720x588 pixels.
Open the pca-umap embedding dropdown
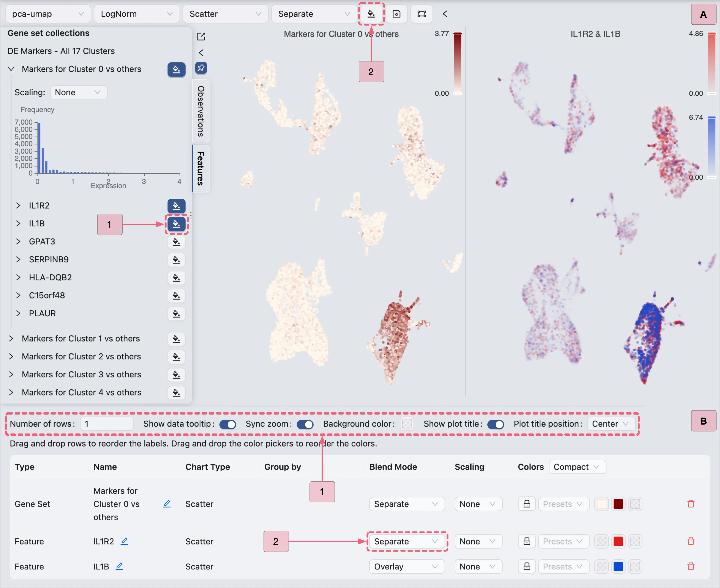click(x=48, y=14)
